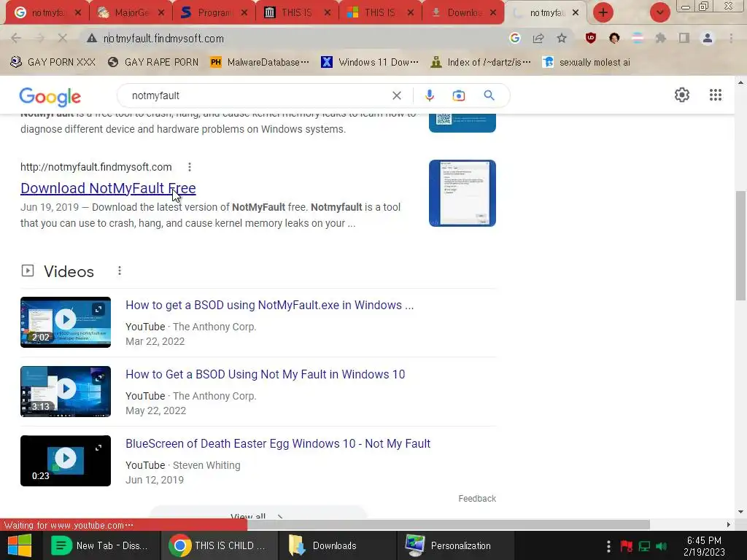The width and height of the screenshot is (747, 560).
Task: Bookmark this page with the star icon
Action: click(x=562, y=38)
